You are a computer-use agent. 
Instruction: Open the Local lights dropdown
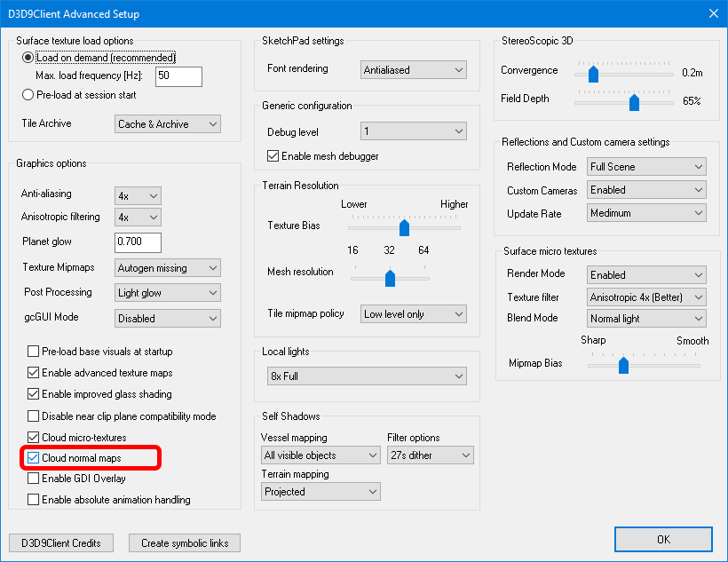[368, 376]
